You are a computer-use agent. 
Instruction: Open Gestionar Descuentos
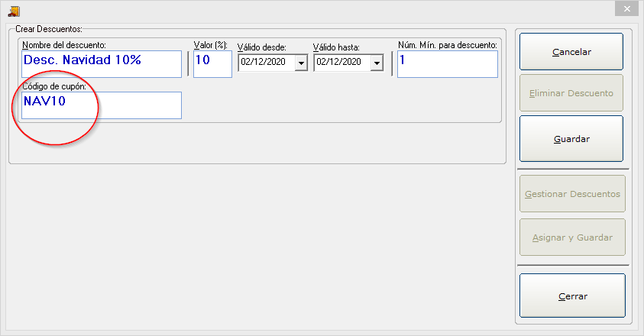pyautogui.click(x=572, y=194)
